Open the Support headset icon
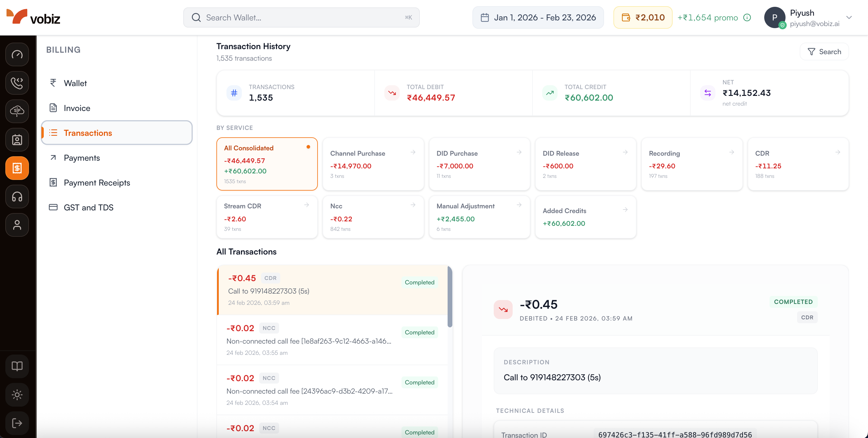This screenshot has width=868, height=438. coord(17,197)
